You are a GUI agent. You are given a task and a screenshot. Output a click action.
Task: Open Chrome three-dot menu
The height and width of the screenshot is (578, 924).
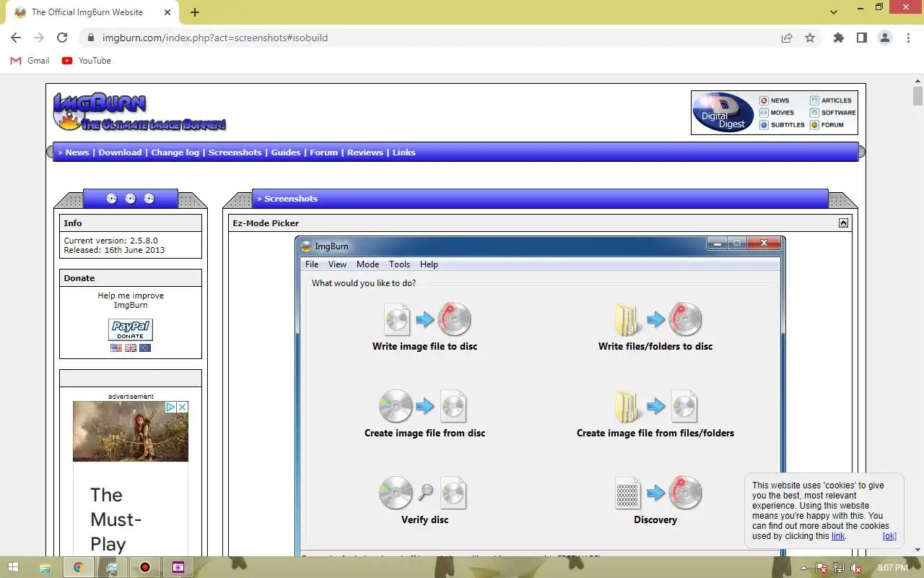(908, 38)
